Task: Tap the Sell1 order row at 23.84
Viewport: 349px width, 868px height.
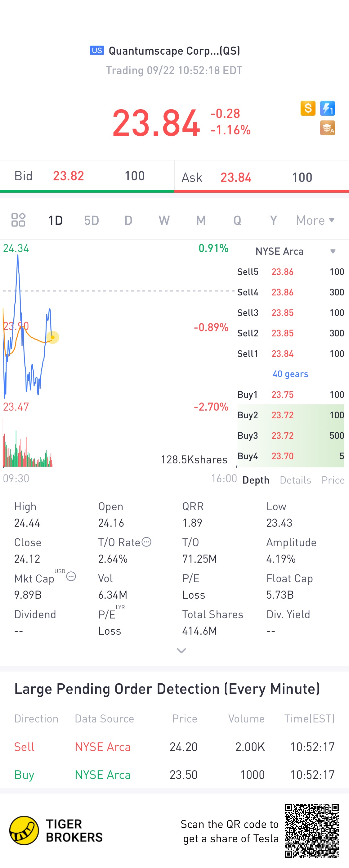Action: point(290,353)
